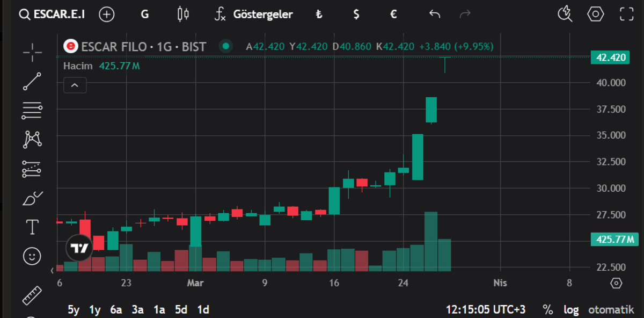Viewport: 644px width, 318px height.
Task: Change chart type via candlestick icon
Action: (183, 14)
